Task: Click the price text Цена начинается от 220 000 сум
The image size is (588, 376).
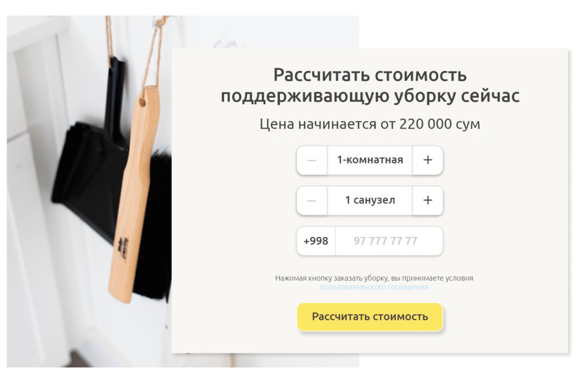Action: 370,124
